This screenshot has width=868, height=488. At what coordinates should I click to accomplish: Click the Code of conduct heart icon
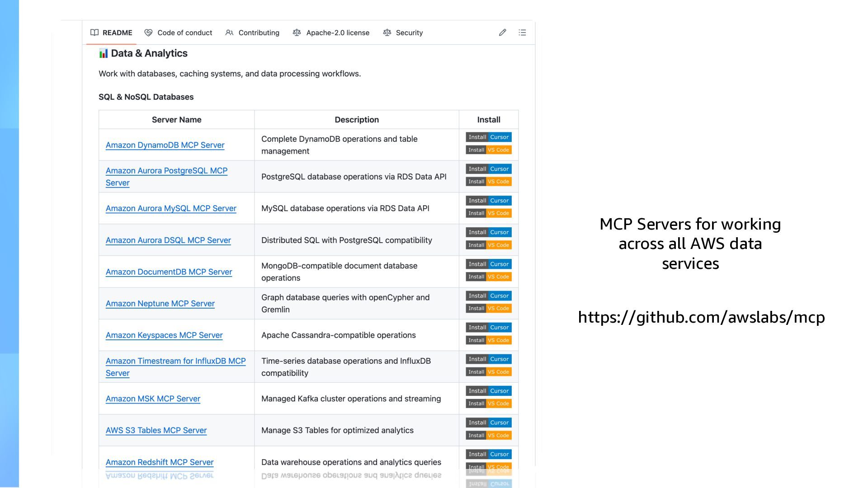[148, 33]
